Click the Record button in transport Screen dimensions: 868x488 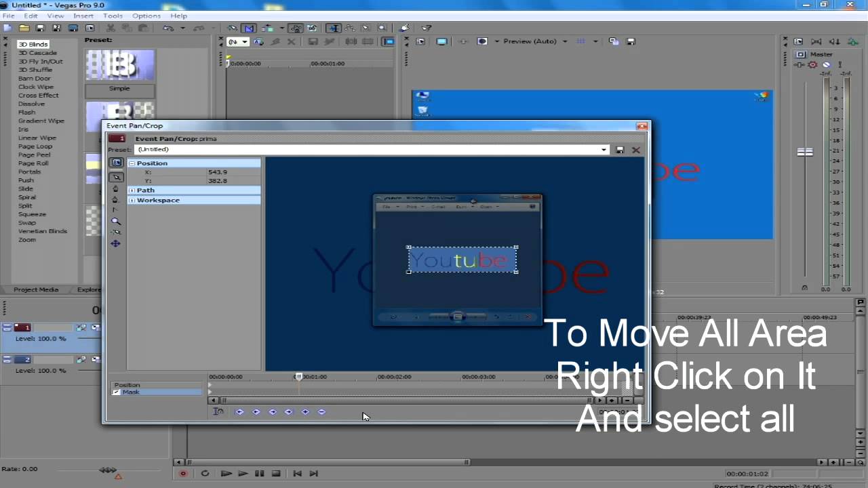coord(182,474)
